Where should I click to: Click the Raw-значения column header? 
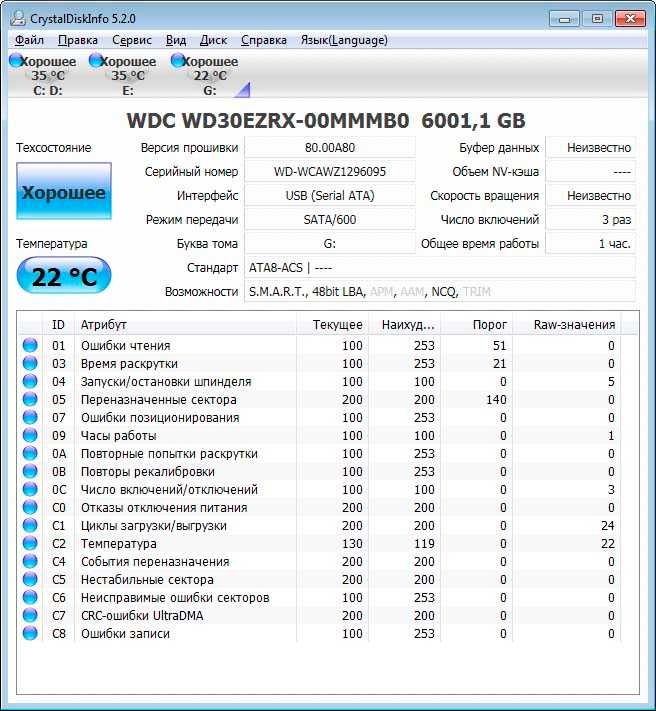(567, 325)
